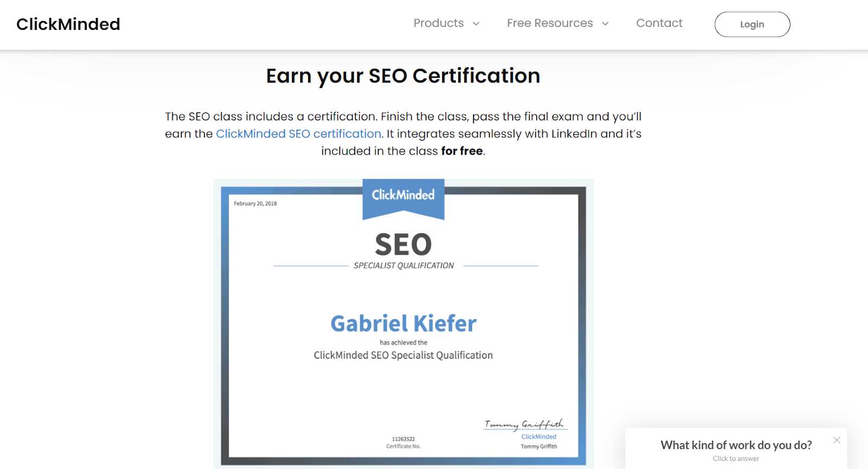The width and height of the screenshot is (868, 469).
Task: Click the certificate number 11263522
Action: pyautogui.click(x=403, y=439)
